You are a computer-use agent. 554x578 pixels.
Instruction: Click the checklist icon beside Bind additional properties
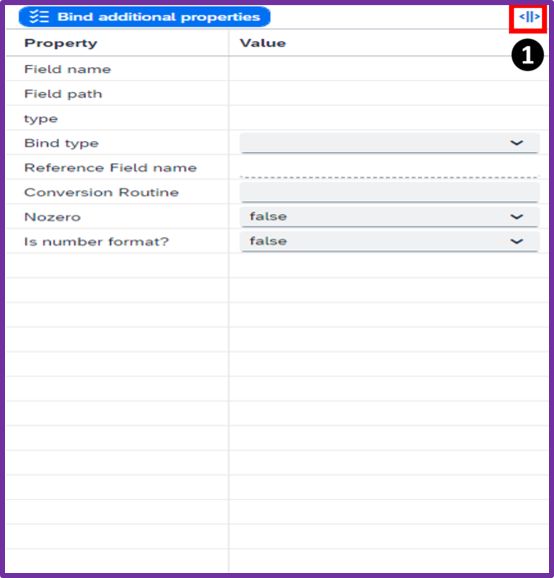39,17
